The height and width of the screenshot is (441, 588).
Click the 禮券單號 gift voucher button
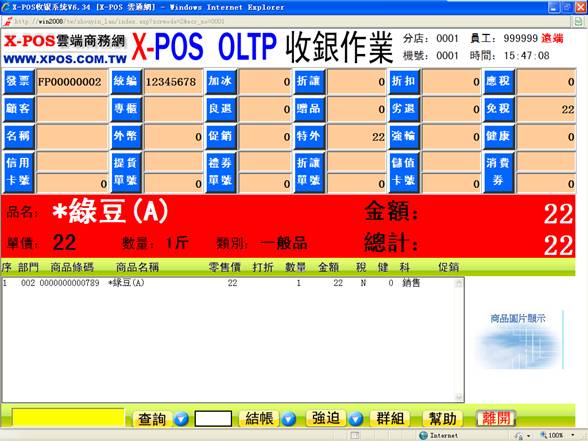(220, 172)
